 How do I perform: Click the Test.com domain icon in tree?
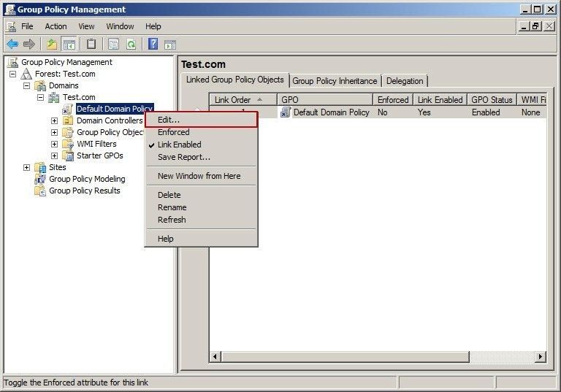(x=54, y=97)
